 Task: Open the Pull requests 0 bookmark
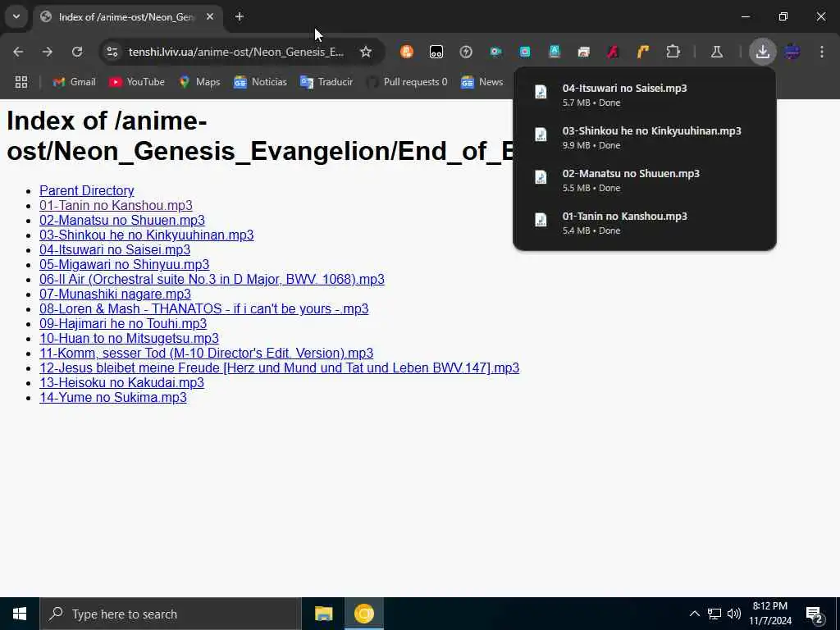(x=407, y=82)
